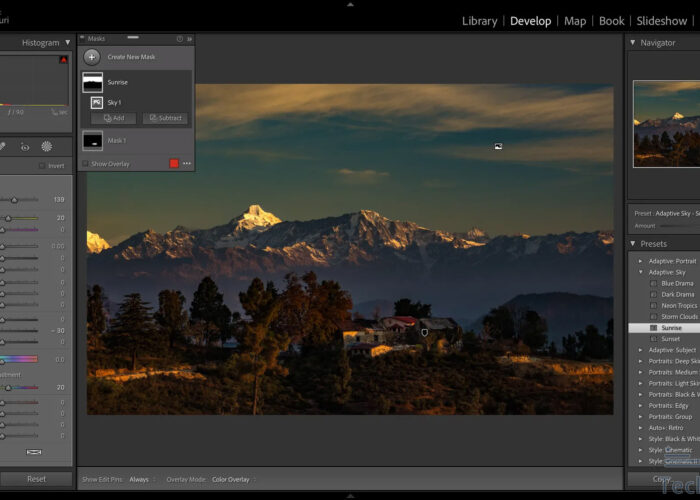
Task: Expand the Adaptive: Portrait preset group
Action: click(641, 261)
